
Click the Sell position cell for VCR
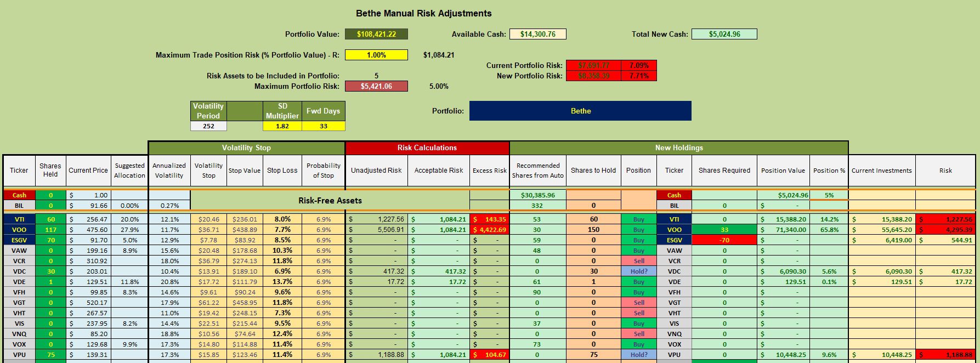639,261
